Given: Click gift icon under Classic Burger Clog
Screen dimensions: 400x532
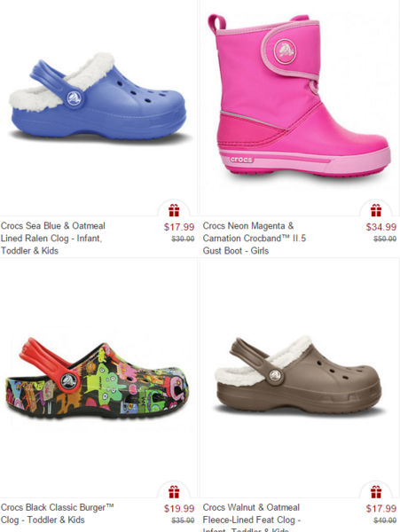Looking at the screenshot, I should (x=174, y=492).
